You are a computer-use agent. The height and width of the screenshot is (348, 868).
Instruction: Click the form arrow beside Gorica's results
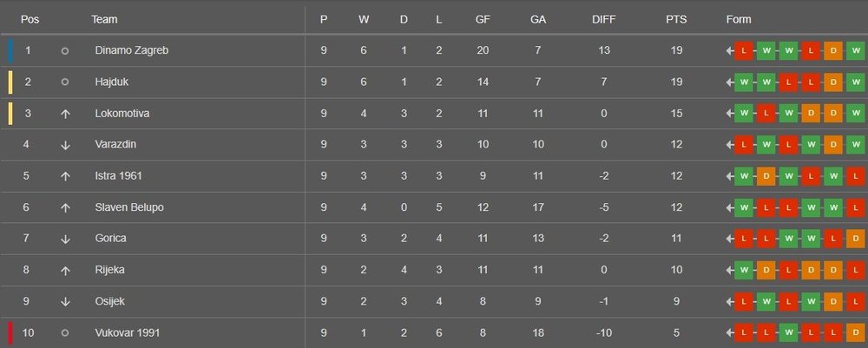[x=730, y=239]
